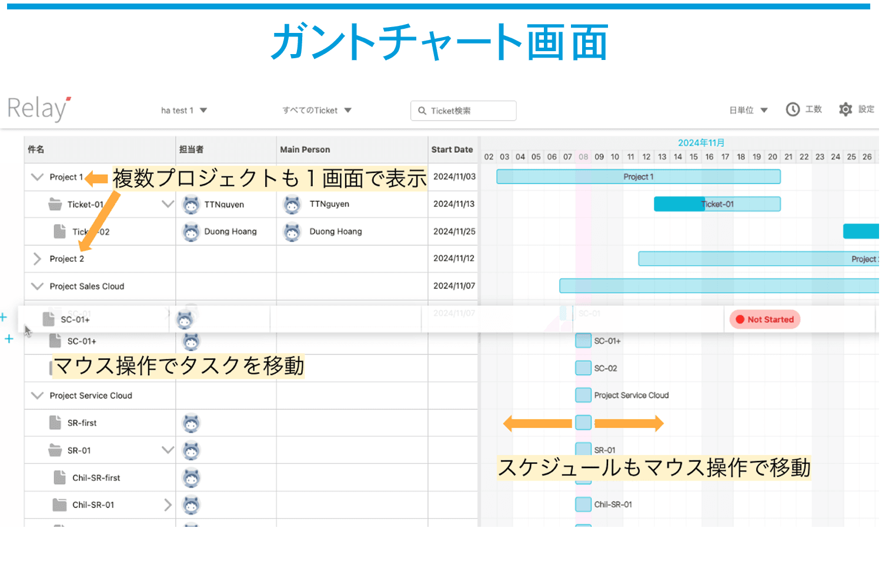Collapse the Project Sales Cloud row
Image resolution: width=882 pixels, height=588 pixels.
point(37,286)
